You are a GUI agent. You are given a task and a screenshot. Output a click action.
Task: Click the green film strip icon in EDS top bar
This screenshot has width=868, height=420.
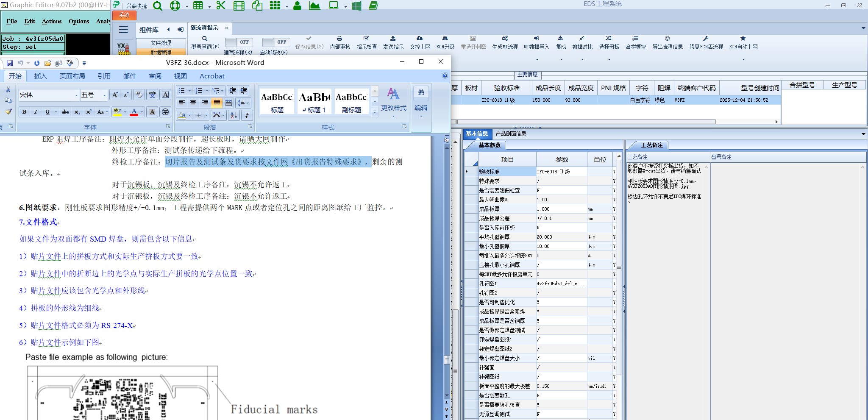[239, 6]
